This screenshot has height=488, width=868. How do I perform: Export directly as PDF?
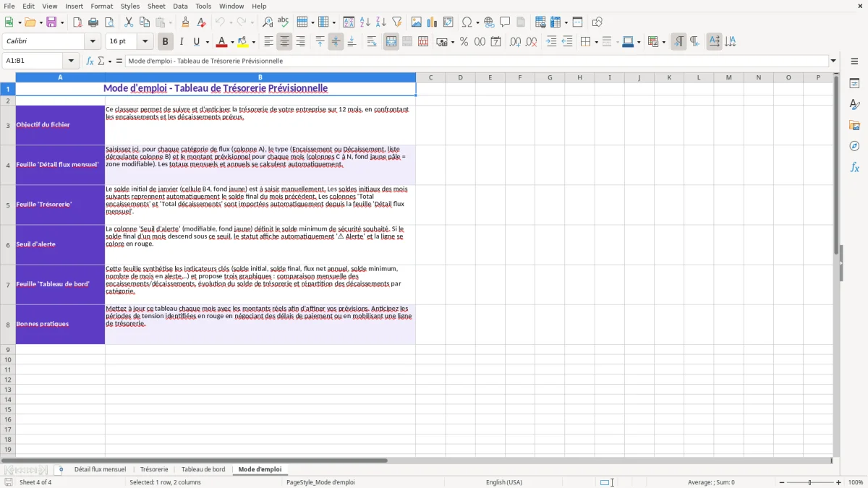click(x=77, y=22)
